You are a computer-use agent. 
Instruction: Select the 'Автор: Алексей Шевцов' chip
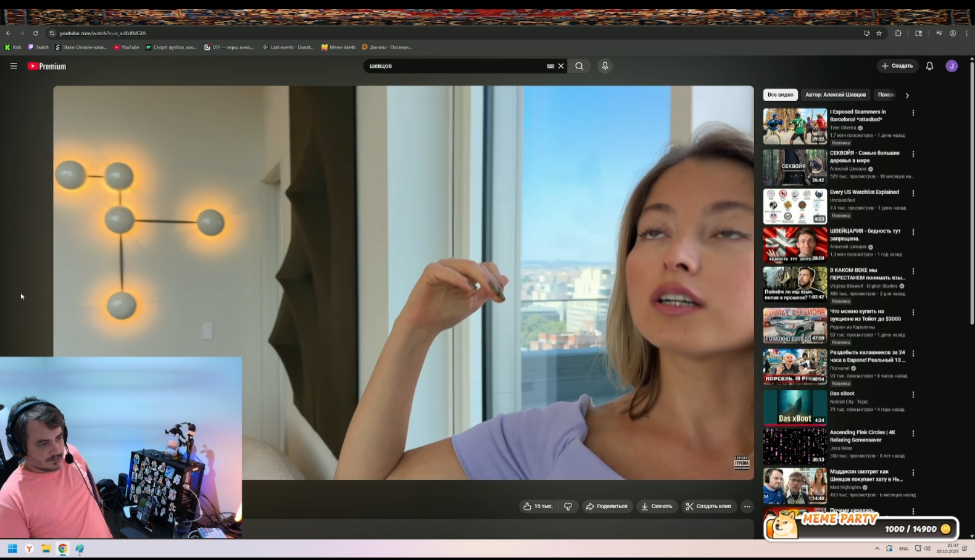coord(836,95)
